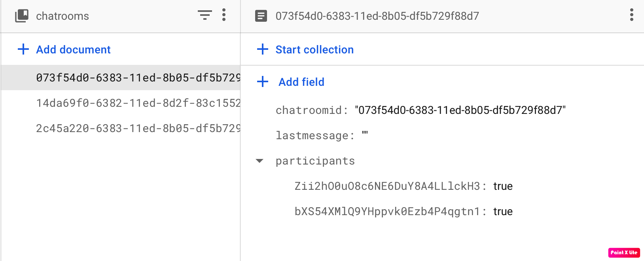Click the chatrooms collection icon

(x=22, y=16)
